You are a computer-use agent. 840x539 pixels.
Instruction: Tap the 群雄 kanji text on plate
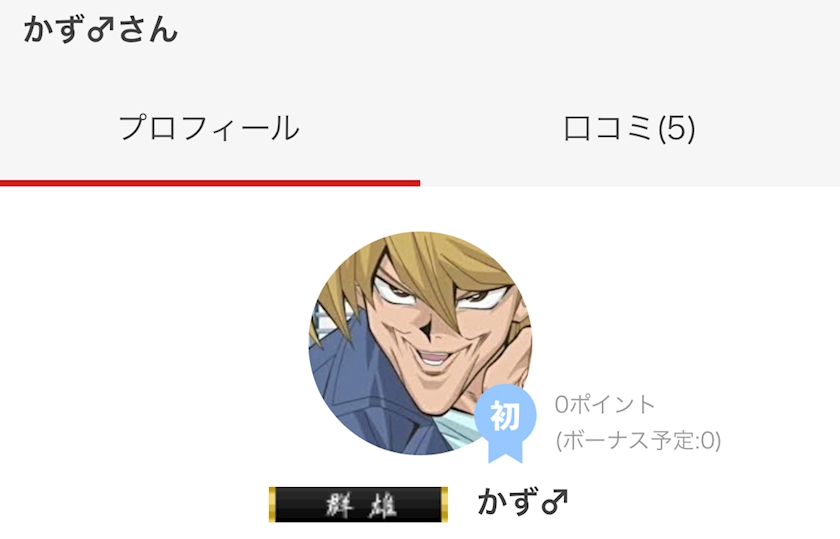pos(361,505)
